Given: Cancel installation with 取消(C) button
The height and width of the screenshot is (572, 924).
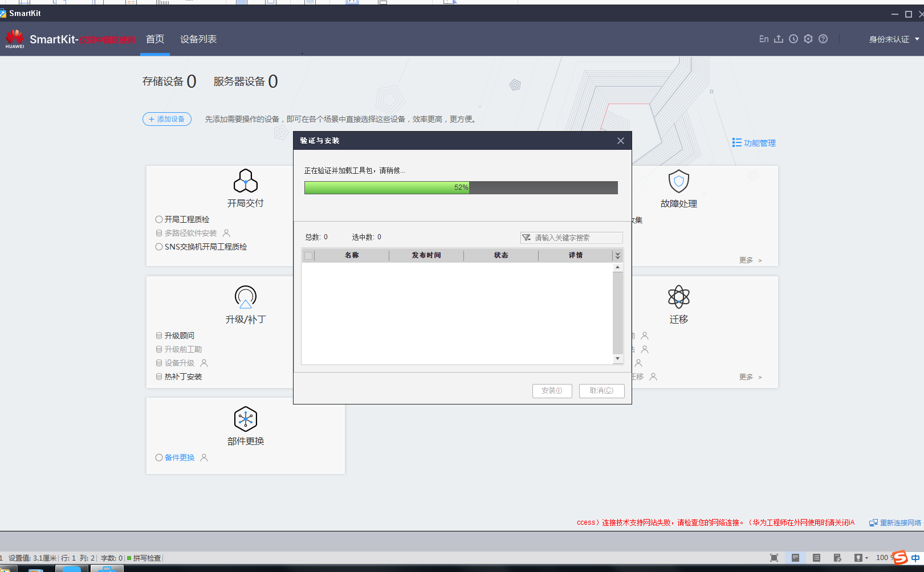Looking at the screenshot, I should 601,391.
